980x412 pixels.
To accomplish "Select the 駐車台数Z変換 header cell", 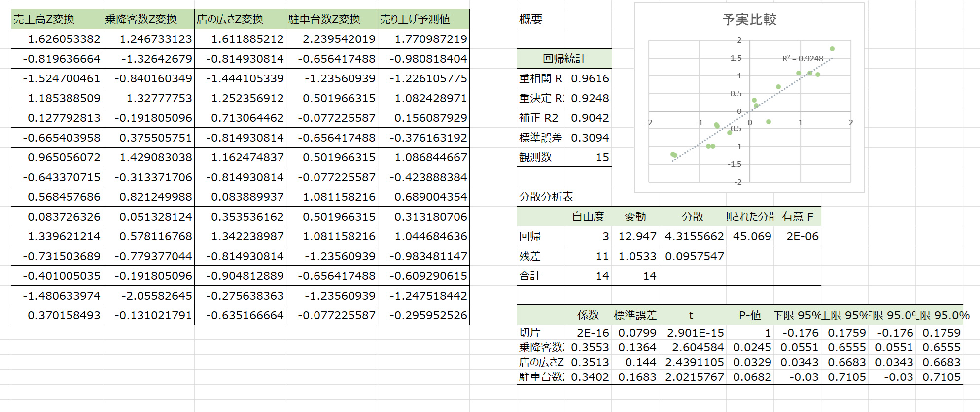I will pyautogui.click(x=332, y=19).
